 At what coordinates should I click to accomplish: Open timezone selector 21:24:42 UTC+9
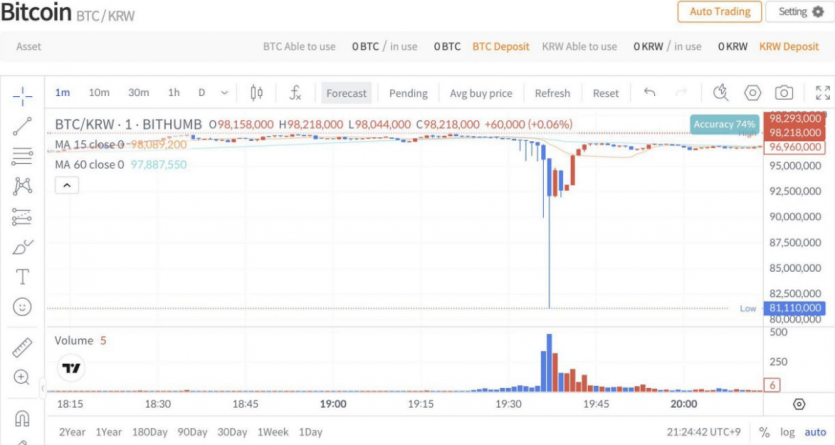(x=703, y=432)
